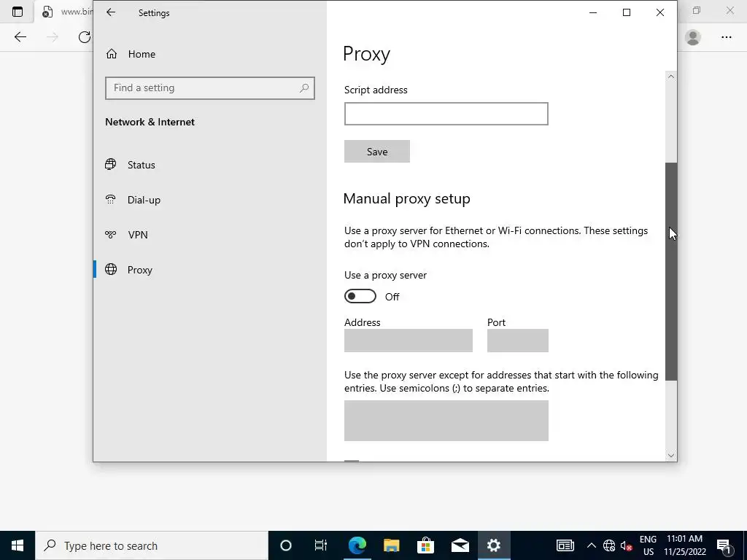The width and height of the screenshot is (747, 560).
Task: Open the clock showing 11:01 AM
Action: 684,545
